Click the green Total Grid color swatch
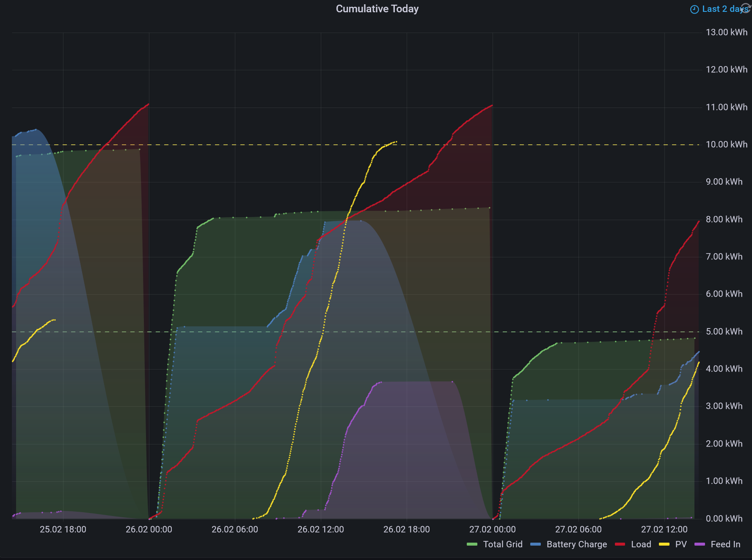This screenshot has height=560, width=752. pyautogui.click(x=472, y=544)
